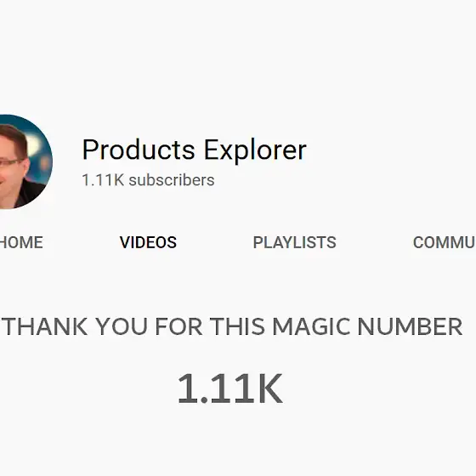This screenshot has width=476, height=476.
Task: Go to the COMMUNITY tab
Action: click(445, 242)
